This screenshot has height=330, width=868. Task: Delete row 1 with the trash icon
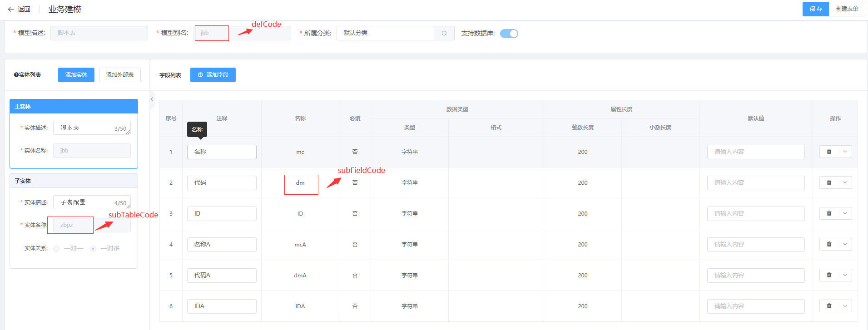point(829,152)
